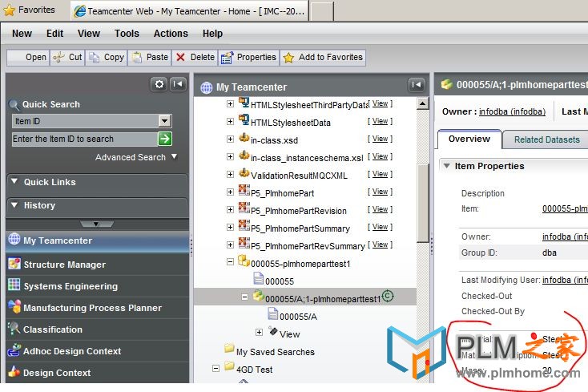Click the 000055 form document icon
This screenshot has width=588, height=392.
259,279
